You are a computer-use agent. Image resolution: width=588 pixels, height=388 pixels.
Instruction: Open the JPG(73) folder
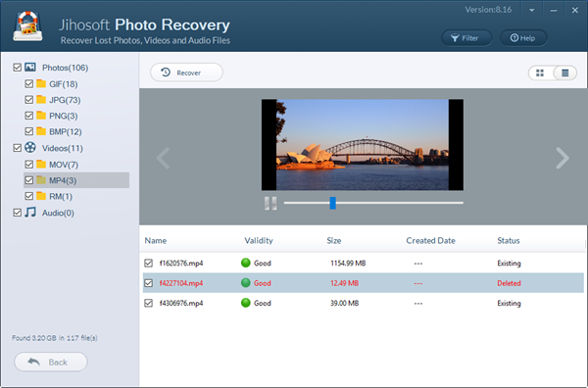tap(65, 100)
